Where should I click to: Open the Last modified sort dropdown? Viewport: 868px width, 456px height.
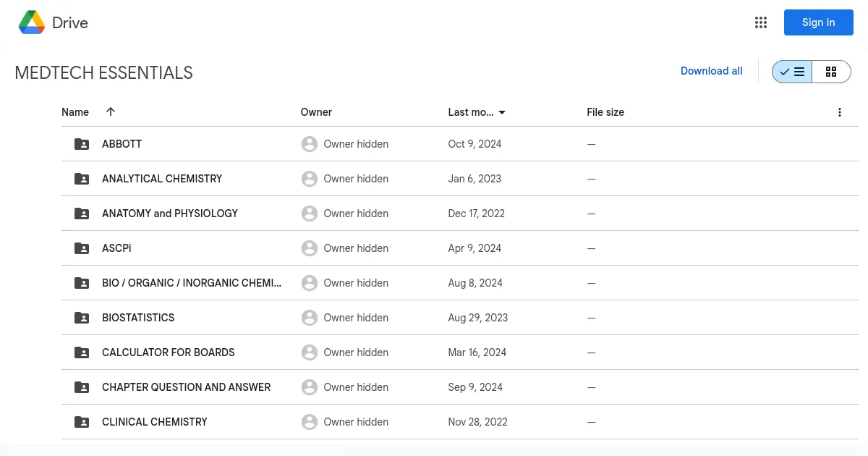[502, 112]
